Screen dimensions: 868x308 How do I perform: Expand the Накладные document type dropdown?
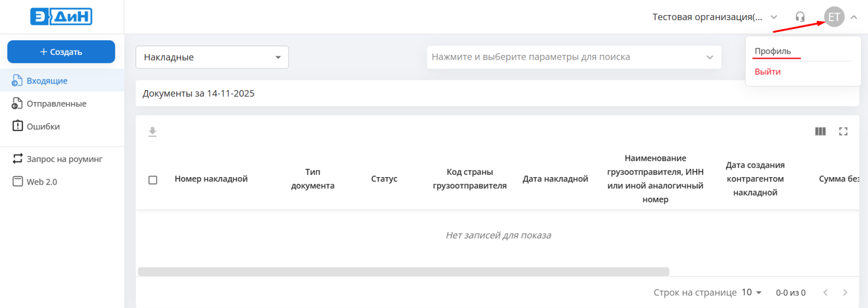pyautogui.click(x=212, y=57)
